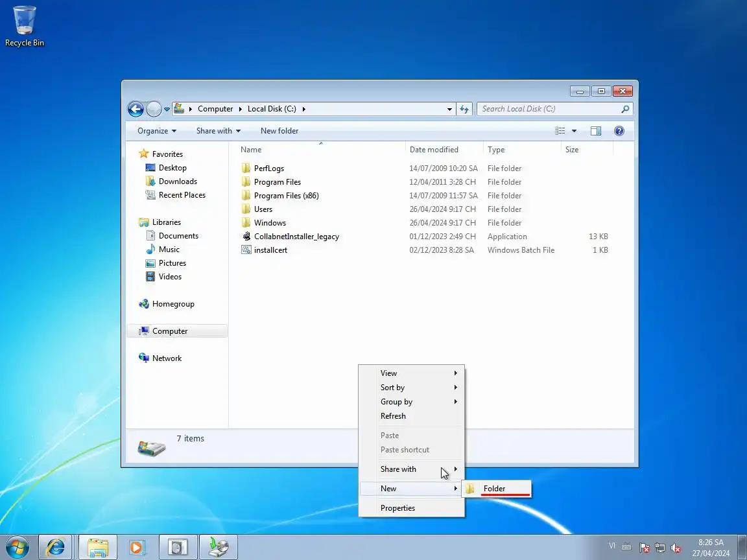This screenshot has width=747, height=560.
Task: Open Share with in the context menu
Action: point(412,469)
